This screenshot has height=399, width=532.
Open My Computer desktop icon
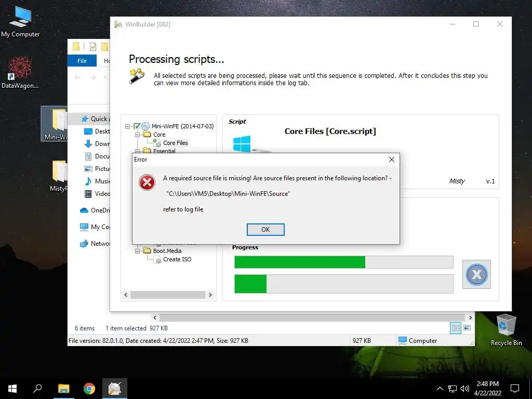[20, 21]
